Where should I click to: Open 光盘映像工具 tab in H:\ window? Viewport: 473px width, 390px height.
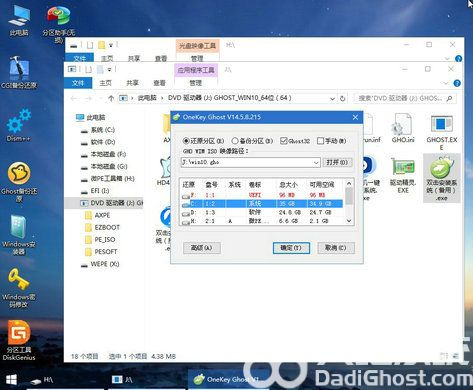point(197,46)
